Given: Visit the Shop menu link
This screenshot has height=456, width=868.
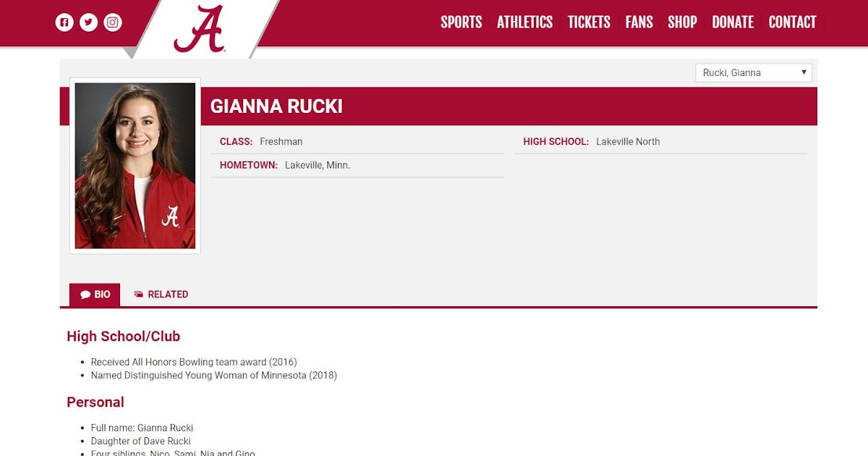Looking at the screenshot, I should pyautogui.click(x=682, y=22).
